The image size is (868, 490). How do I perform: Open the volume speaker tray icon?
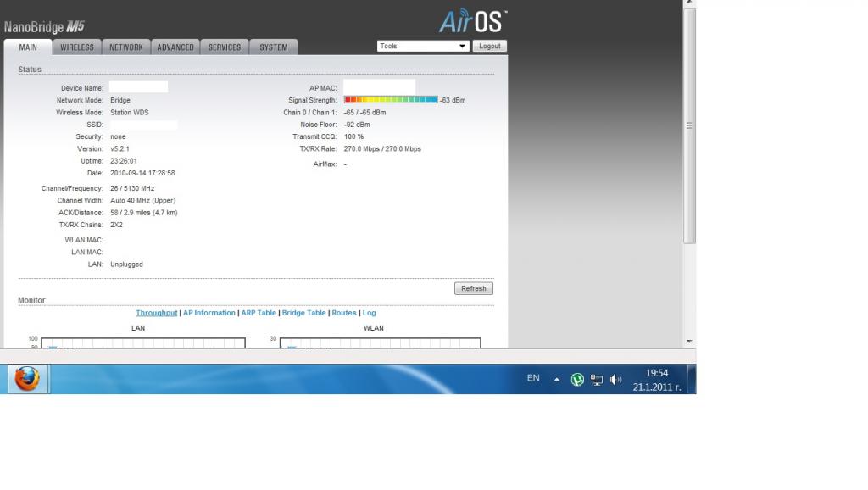[615, 380]
